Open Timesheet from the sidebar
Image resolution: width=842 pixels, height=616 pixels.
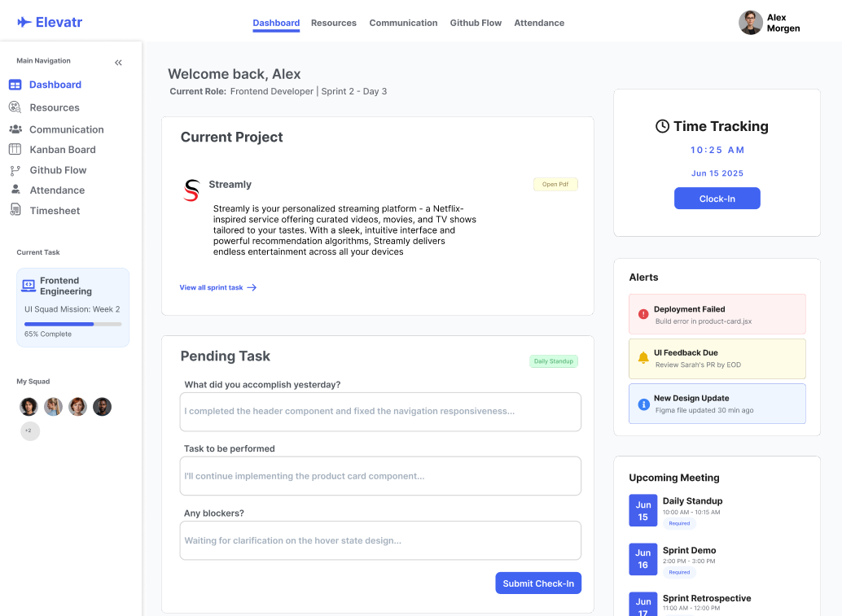point(55,210)
